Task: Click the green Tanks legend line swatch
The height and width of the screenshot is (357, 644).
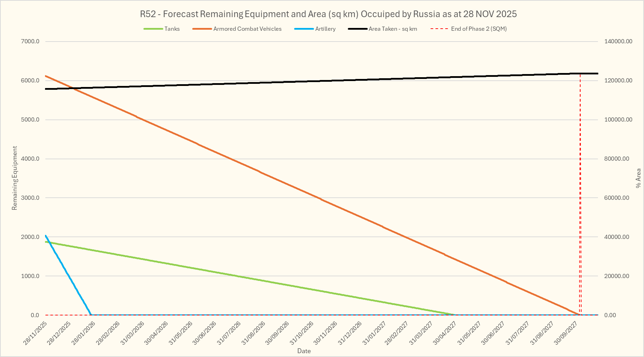Action: [153, 29]
